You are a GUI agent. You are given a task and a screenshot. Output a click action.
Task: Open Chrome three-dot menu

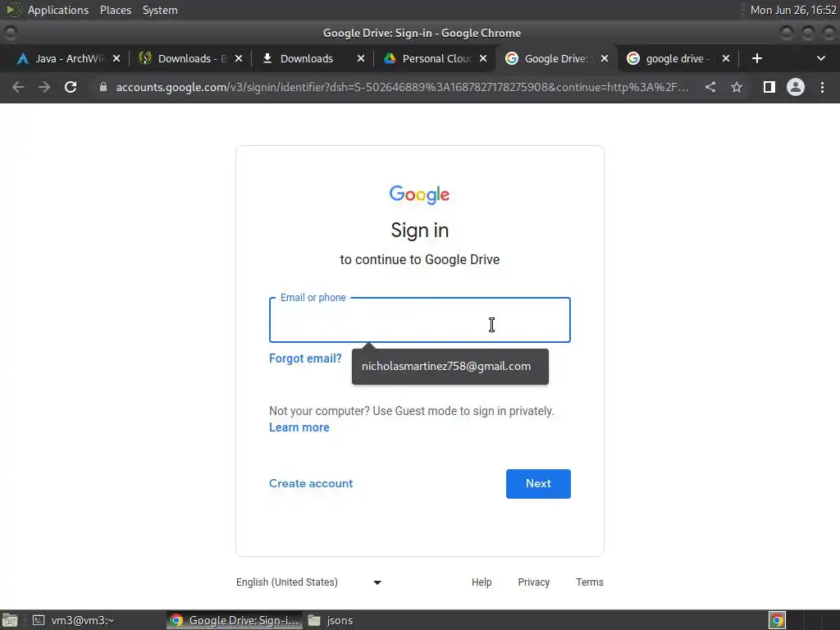[822, 87]
